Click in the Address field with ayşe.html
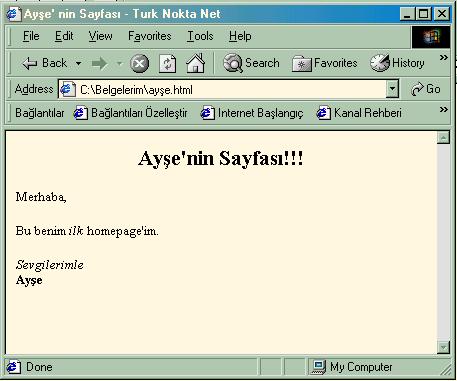This screenshot has width=457, height=381. coord(223,89)
